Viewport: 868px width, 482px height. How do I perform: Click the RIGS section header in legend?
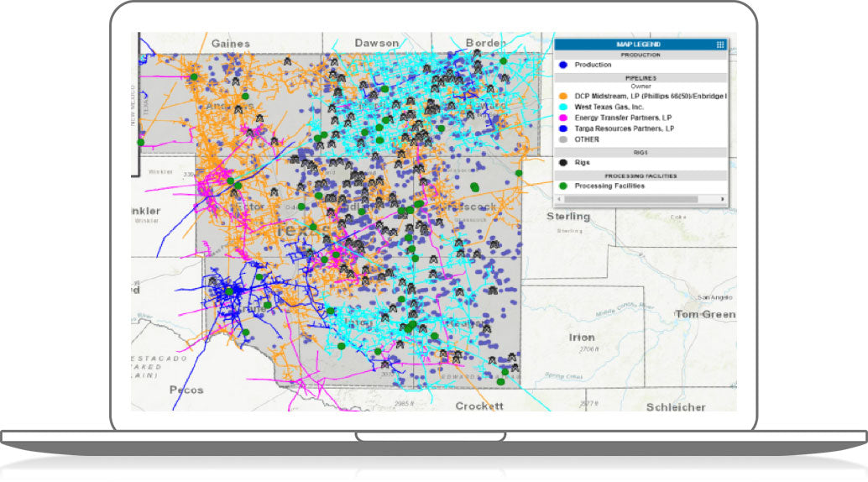point(641,152)
